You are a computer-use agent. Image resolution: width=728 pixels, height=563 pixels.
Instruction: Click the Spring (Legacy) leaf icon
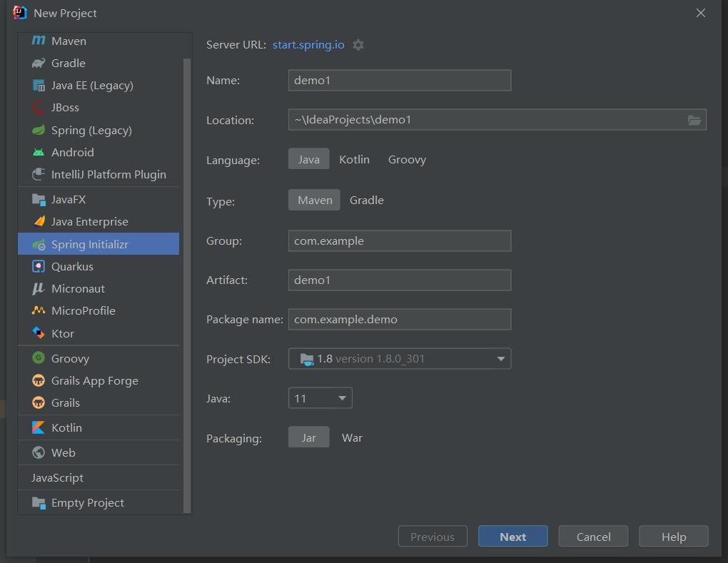click(39, 130)
